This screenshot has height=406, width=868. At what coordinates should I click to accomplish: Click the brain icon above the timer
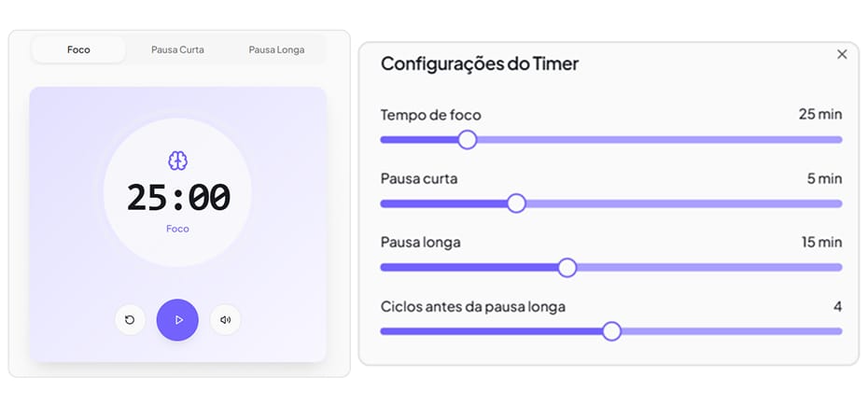(x=177, y=161)
